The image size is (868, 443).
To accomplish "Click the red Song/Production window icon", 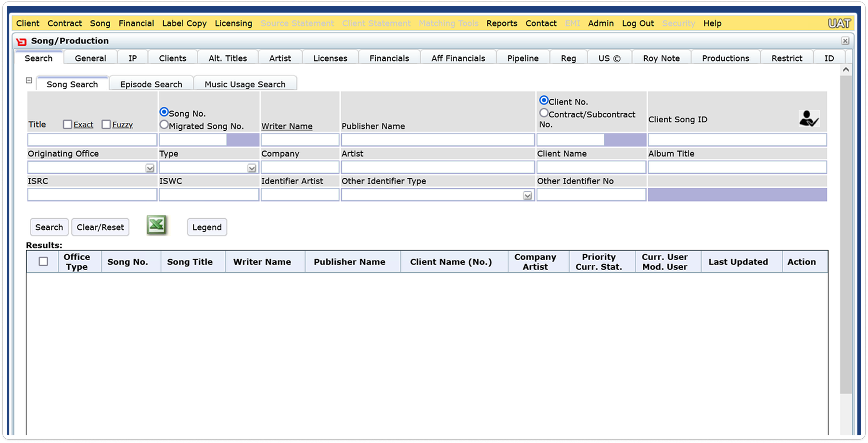I will tap(22, 41).
